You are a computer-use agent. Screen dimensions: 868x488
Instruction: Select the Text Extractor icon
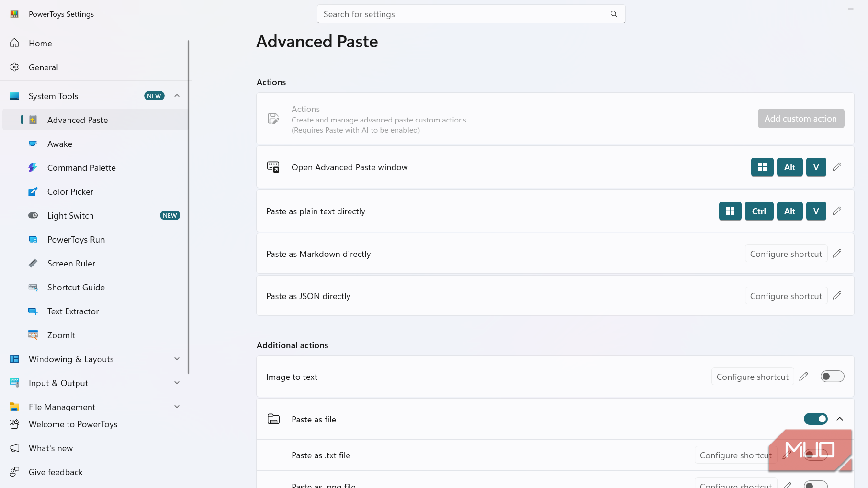tap(33, 311)
